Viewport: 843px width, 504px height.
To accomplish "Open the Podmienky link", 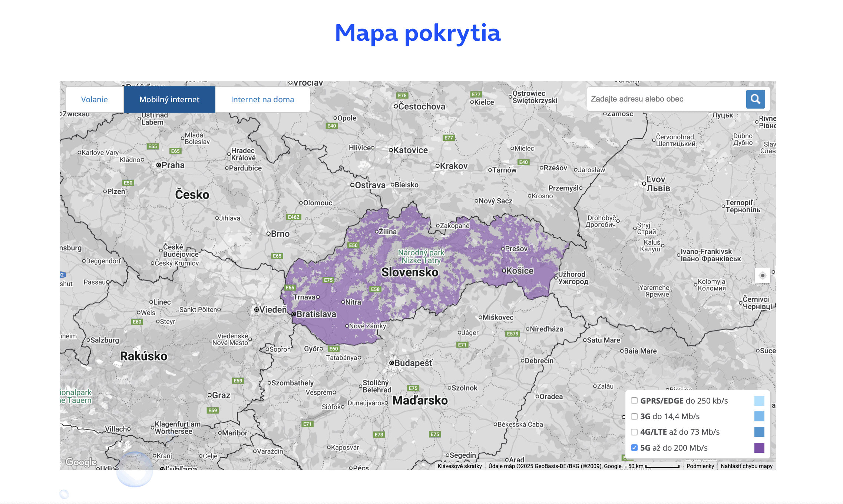I will coord(700,466).
